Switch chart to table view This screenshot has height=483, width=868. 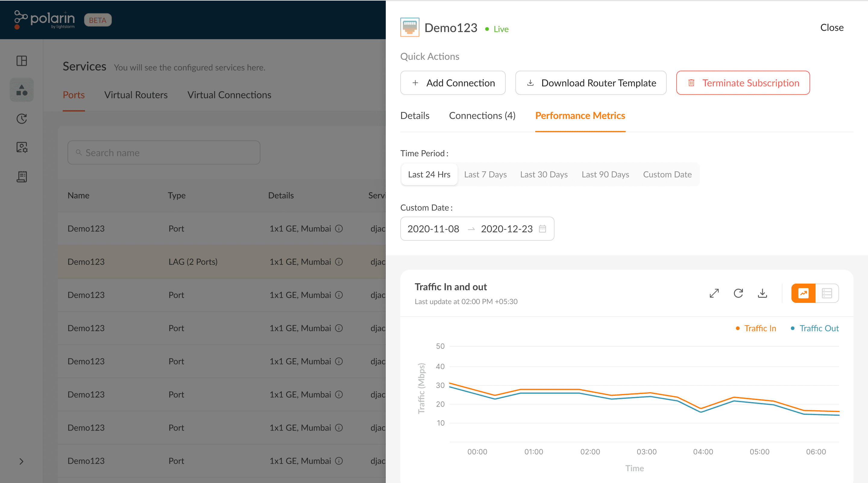click(x=827, y=294)
